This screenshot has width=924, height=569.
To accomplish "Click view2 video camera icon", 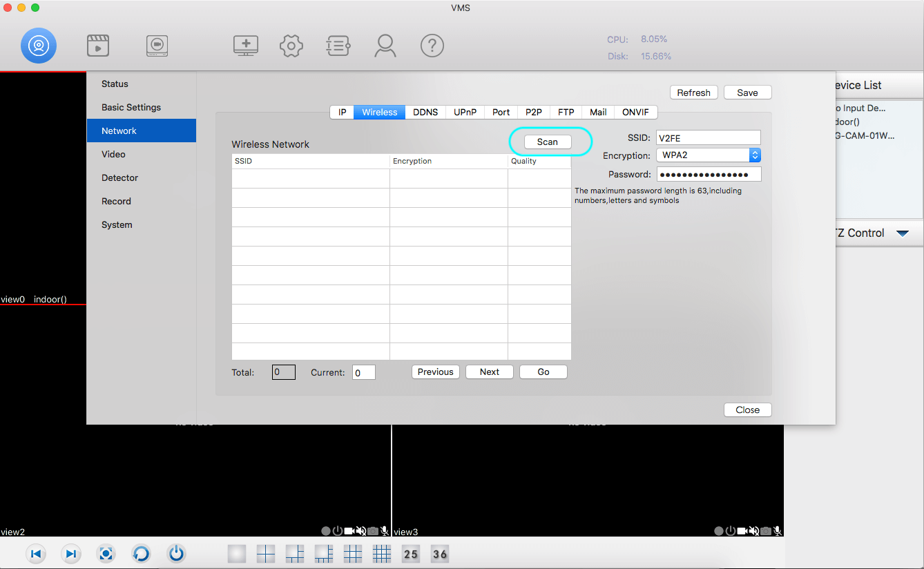I will 349,531.
